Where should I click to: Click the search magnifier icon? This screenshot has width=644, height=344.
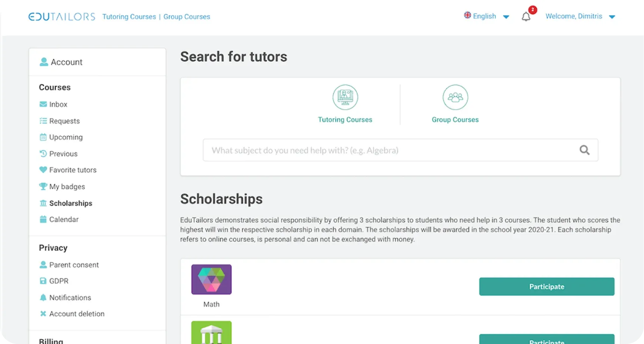[584, 150]
